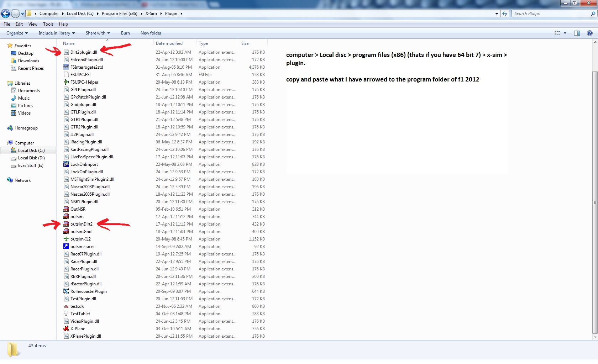Select Recent Places in the sidebar
598x364 pixels.
(31, 68)
